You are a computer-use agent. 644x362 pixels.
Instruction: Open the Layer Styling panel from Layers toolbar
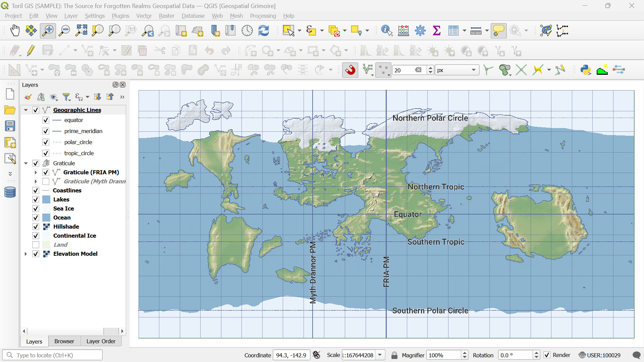click(x=28, y=97)
